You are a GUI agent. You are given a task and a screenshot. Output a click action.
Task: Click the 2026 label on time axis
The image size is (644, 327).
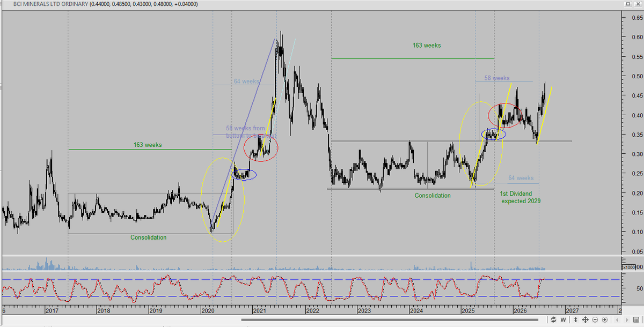[519, 310]
